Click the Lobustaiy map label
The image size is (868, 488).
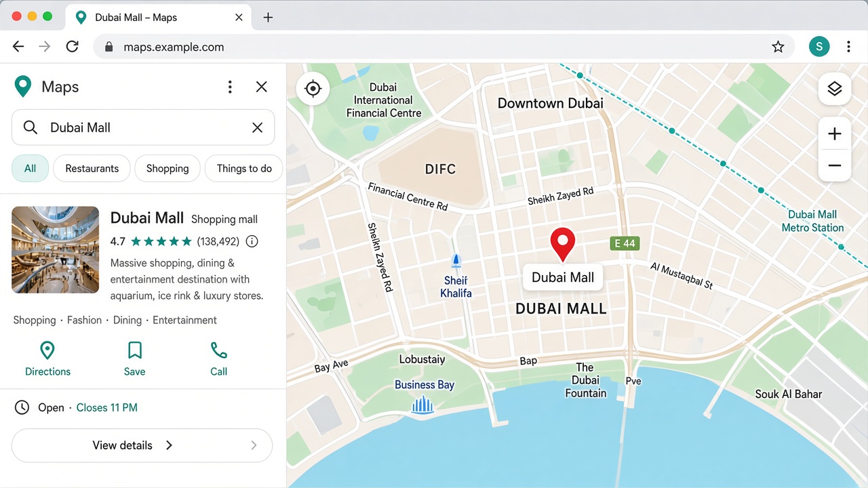point(422,359)
